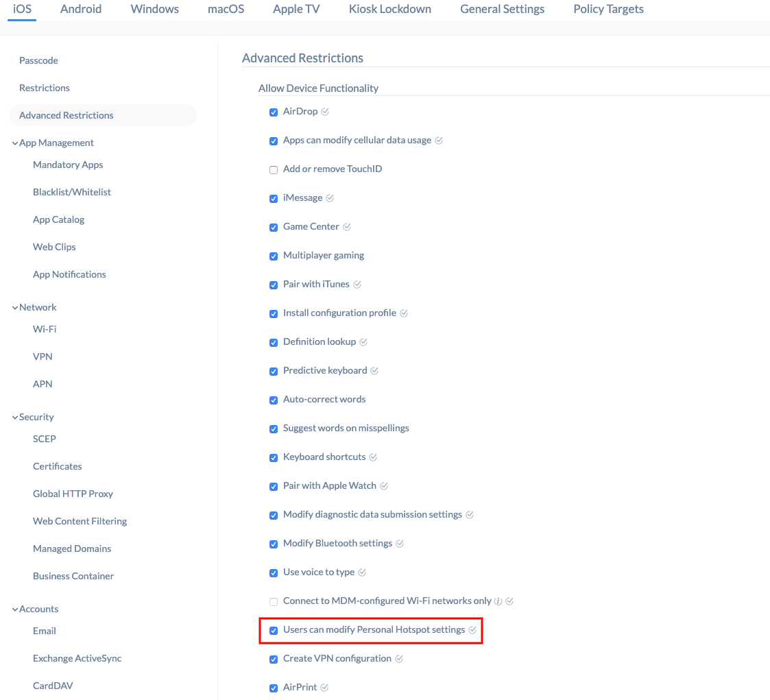Open App Catalog in sidebar

[x=58, y=219]
